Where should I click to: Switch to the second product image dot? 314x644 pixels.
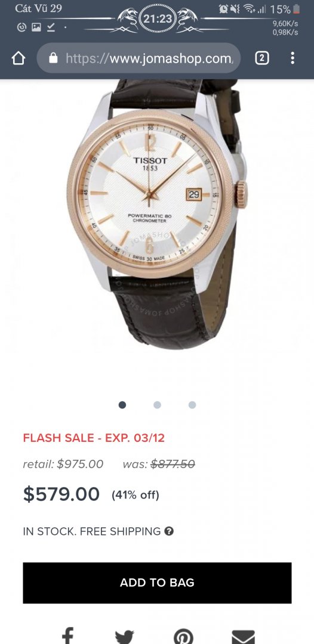(157, 404)
